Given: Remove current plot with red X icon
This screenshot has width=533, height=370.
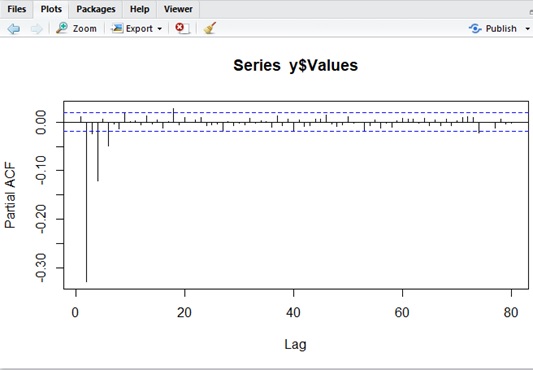Looking at the screenshot, I should click(183, 28).
